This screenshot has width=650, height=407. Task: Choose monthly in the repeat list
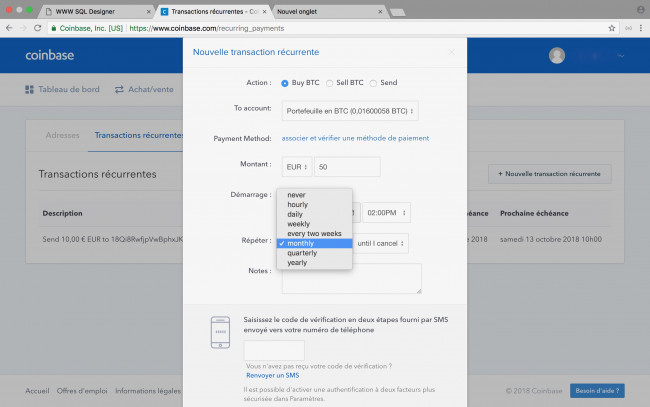point(314,243)
